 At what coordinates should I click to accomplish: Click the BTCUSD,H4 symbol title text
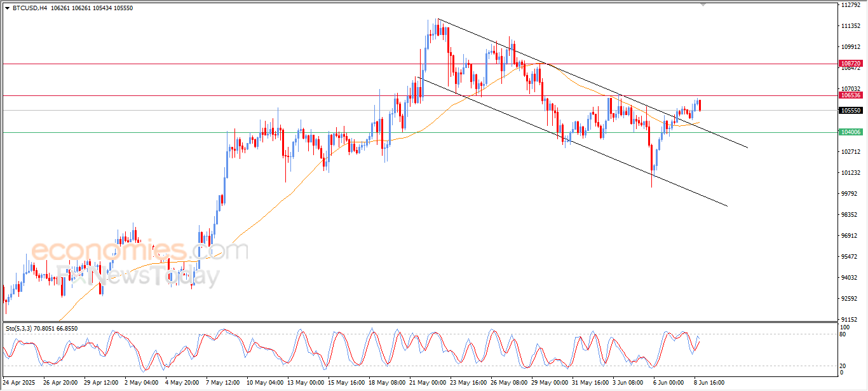[30, 7]
